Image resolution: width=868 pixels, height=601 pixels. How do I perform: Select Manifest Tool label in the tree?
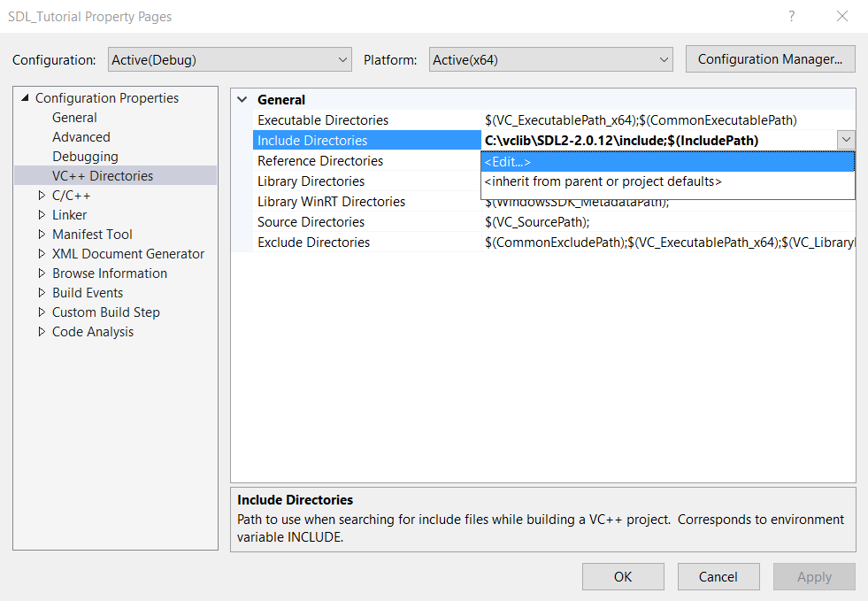tap(92, 235)
